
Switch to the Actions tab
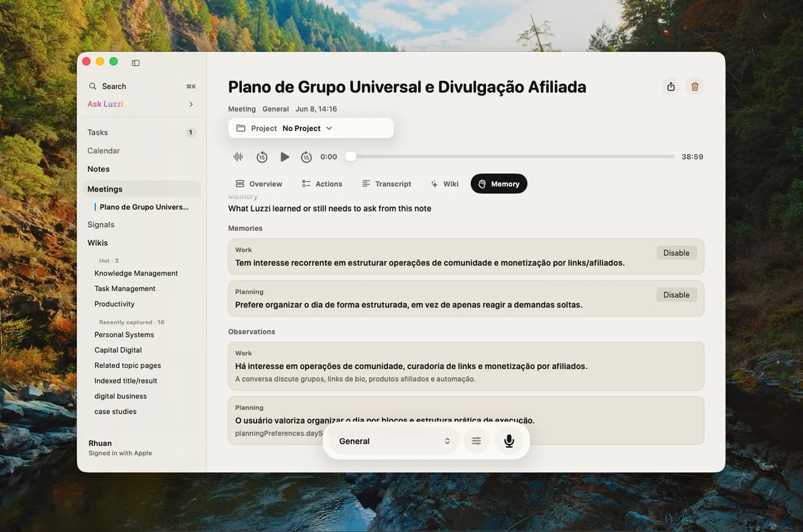322,184
